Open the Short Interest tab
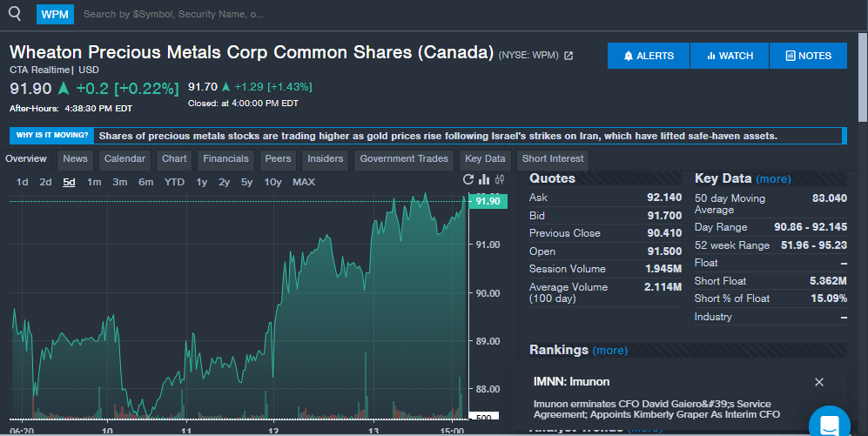The width and height of the screenshot is (868, 436). point(553,158)
